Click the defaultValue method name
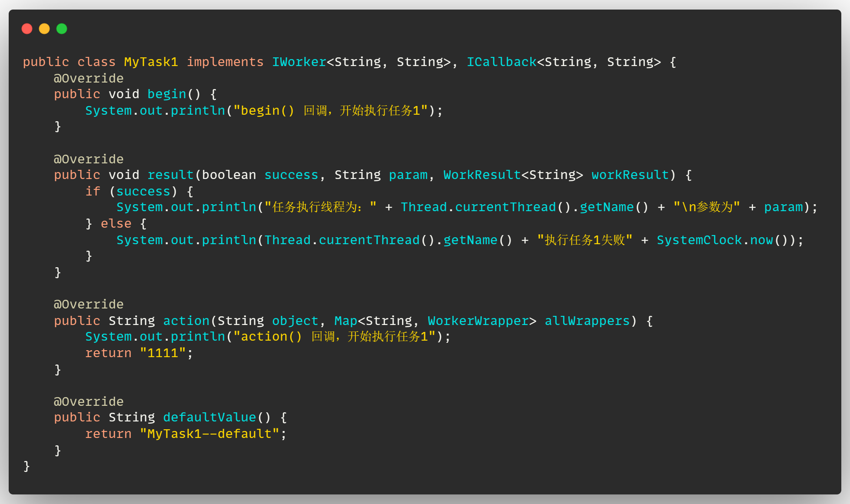Screen dimensions: 850x504 tap(209, 418)
